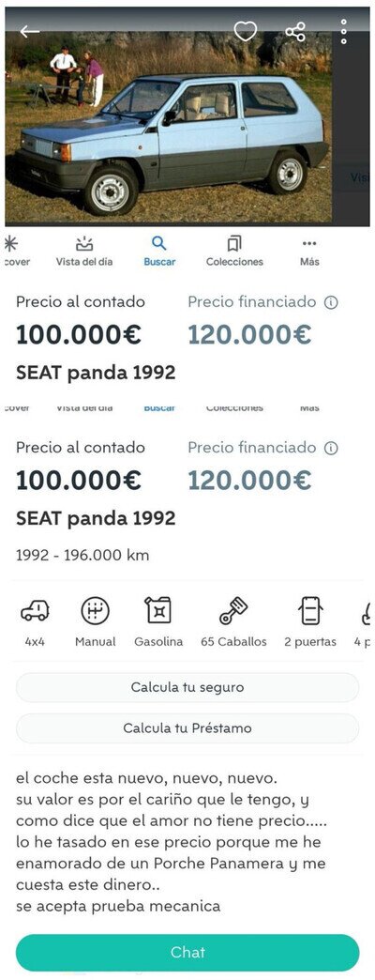Open the share icon
375x980 pixels.
pos(295,32)
